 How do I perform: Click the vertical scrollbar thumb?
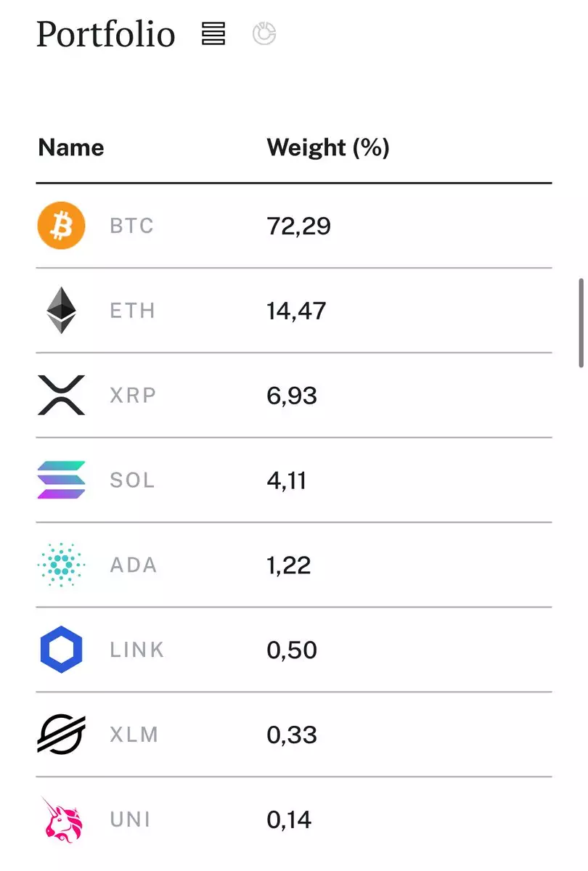click(581, 322)
